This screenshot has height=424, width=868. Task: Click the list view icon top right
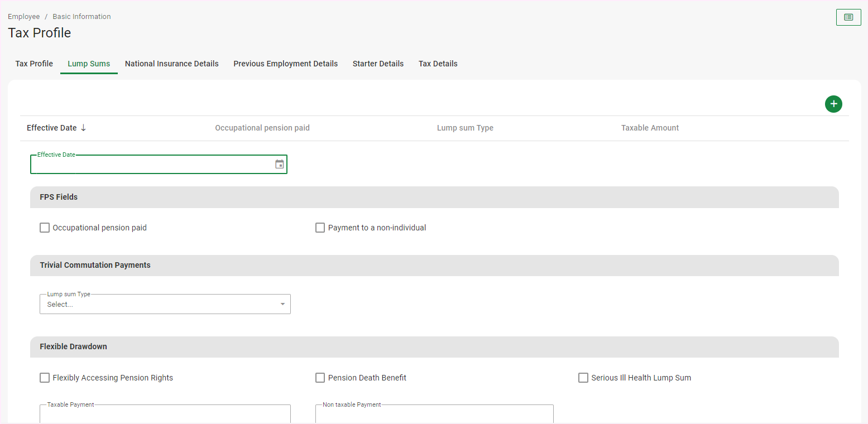[848, 17]
